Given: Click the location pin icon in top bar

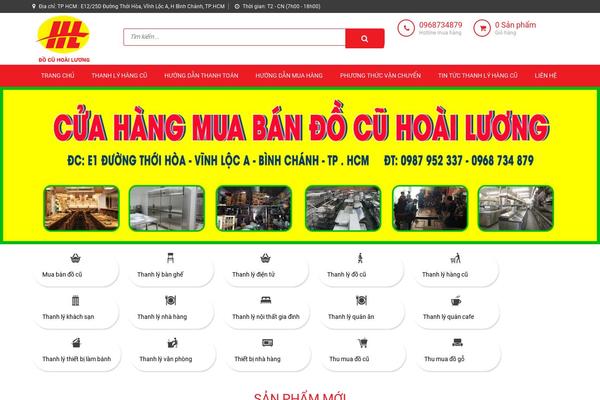Looking at the screenshot, I should pyautogui.click(x=34, y=6).
